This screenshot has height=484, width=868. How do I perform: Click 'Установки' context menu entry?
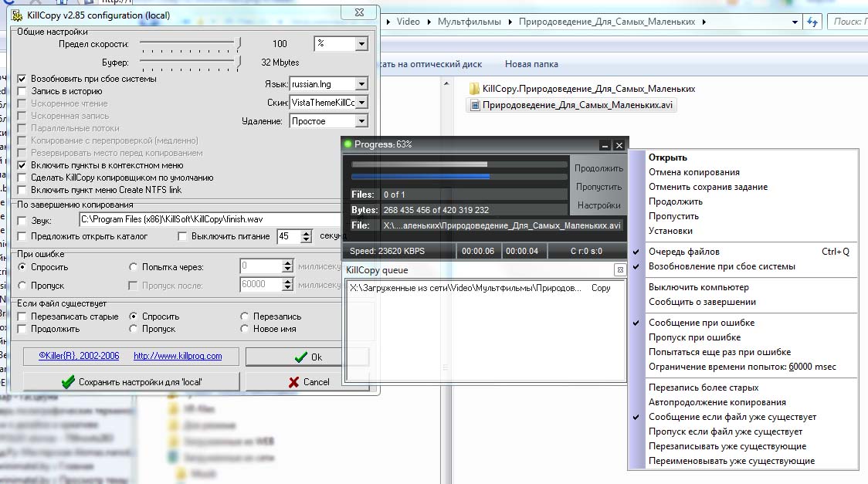[x=670, y=231]
